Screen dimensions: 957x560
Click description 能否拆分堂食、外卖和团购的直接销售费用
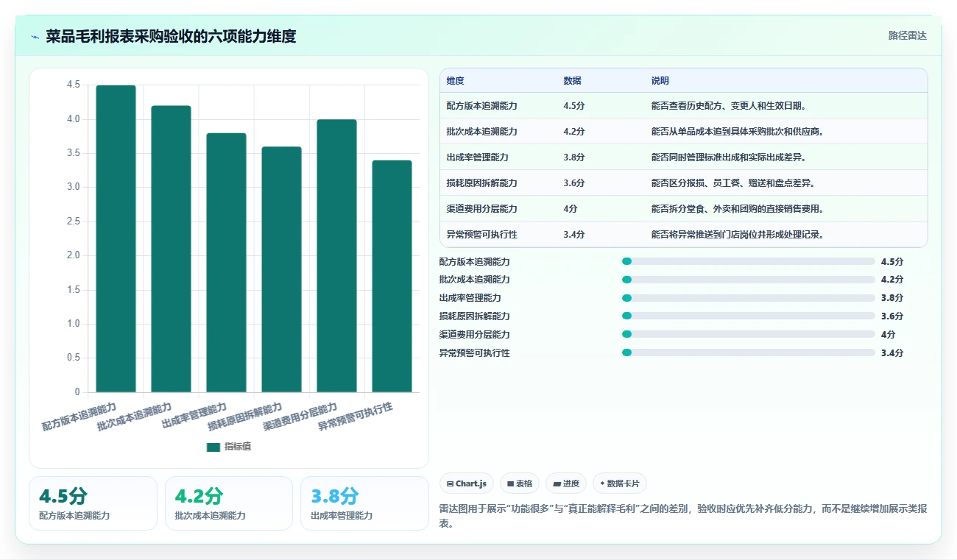click(737, 209)
